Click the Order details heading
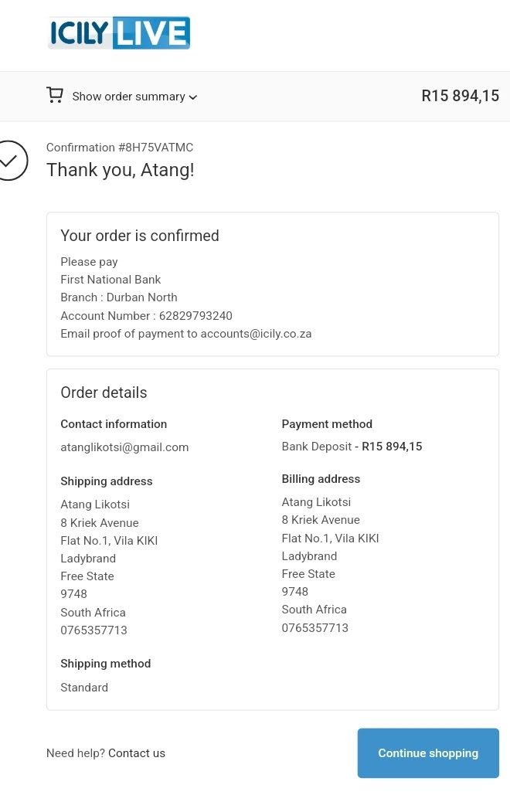Viewport: 510px width, 812px height. (x=104, y=392)
